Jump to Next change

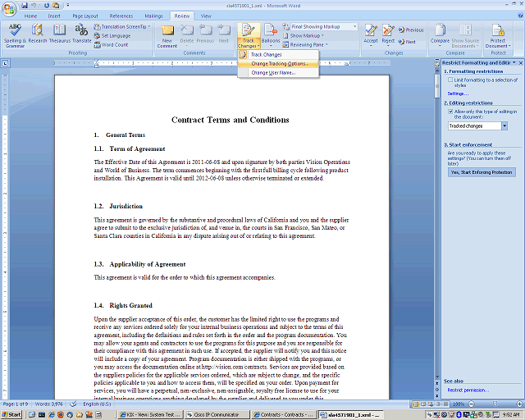407,42
